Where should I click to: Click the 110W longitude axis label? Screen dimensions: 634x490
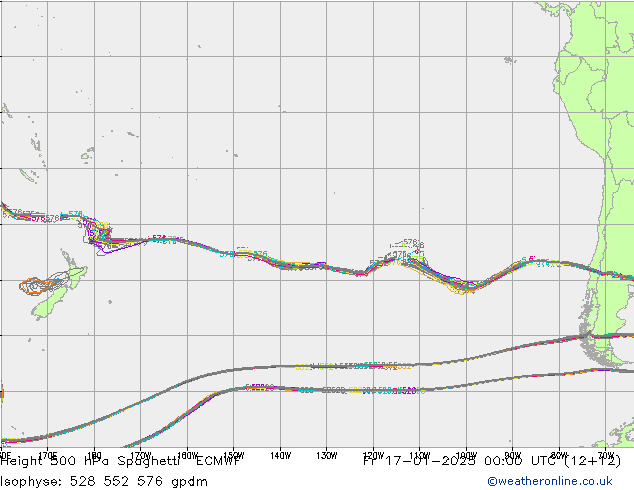point(420,456)
